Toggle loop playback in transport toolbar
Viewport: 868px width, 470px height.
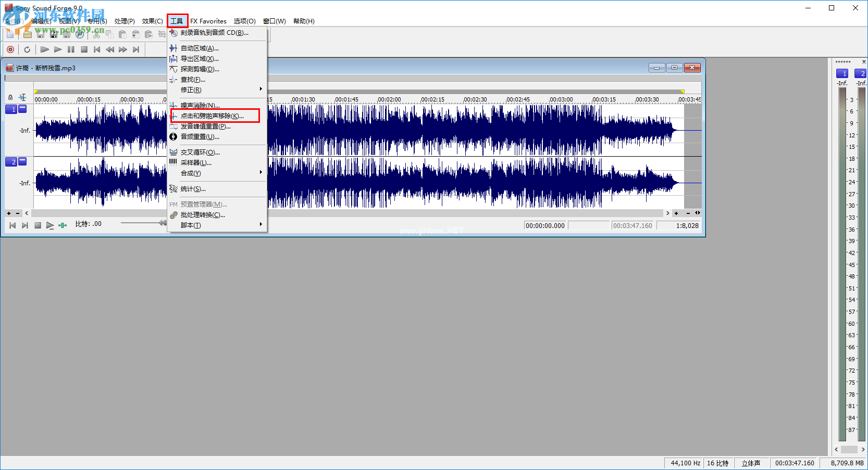[27, 49]
